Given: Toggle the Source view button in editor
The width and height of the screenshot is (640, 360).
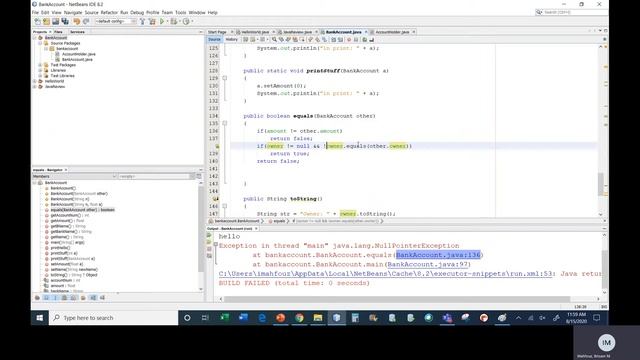Looking at the screenshot, I should pos(214,40).
